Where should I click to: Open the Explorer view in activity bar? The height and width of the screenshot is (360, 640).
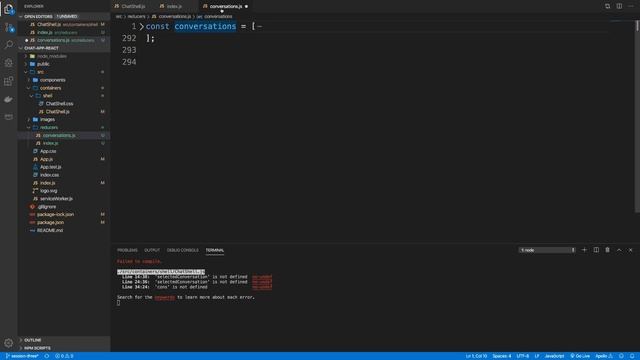click(9, 9)
